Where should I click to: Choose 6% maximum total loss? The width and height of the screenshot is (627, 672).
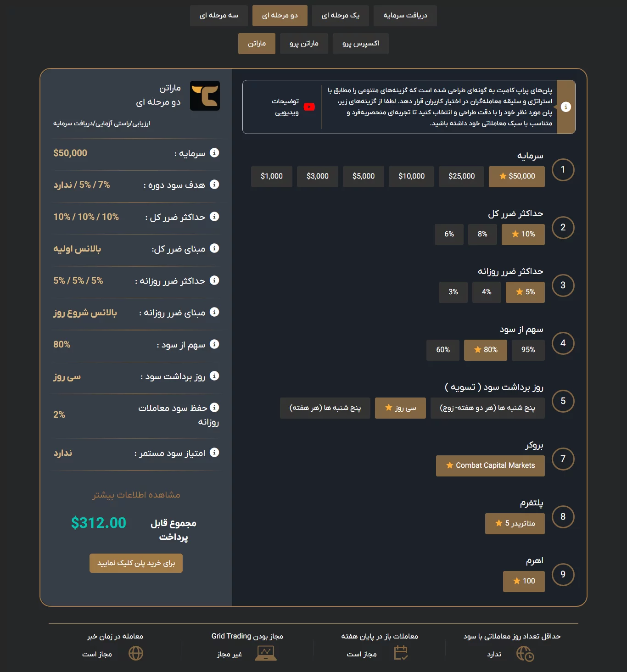[x=449, y=234]
